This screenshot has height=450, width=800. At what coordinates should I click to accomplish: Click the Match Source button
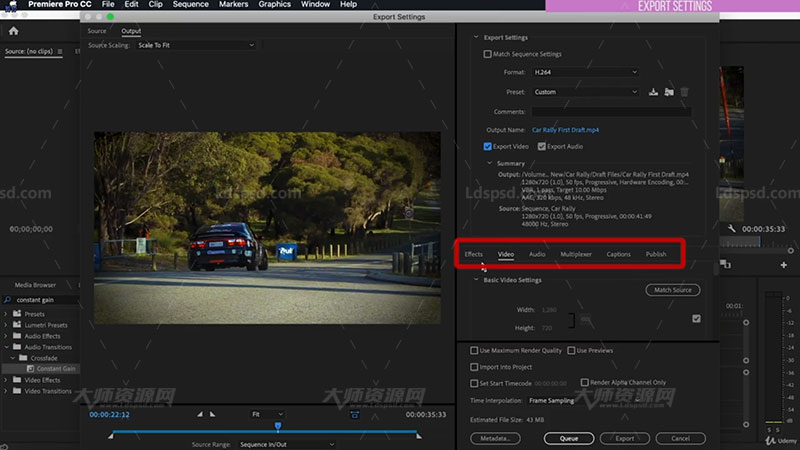672,290
